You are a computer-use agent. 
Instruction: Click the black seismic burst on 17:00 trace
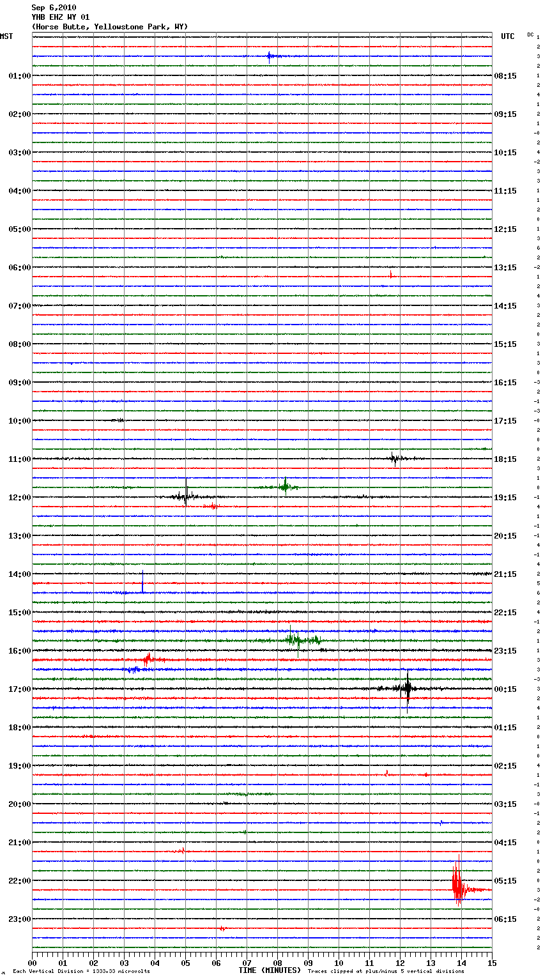pyautogui.click(x=406, y=689)
